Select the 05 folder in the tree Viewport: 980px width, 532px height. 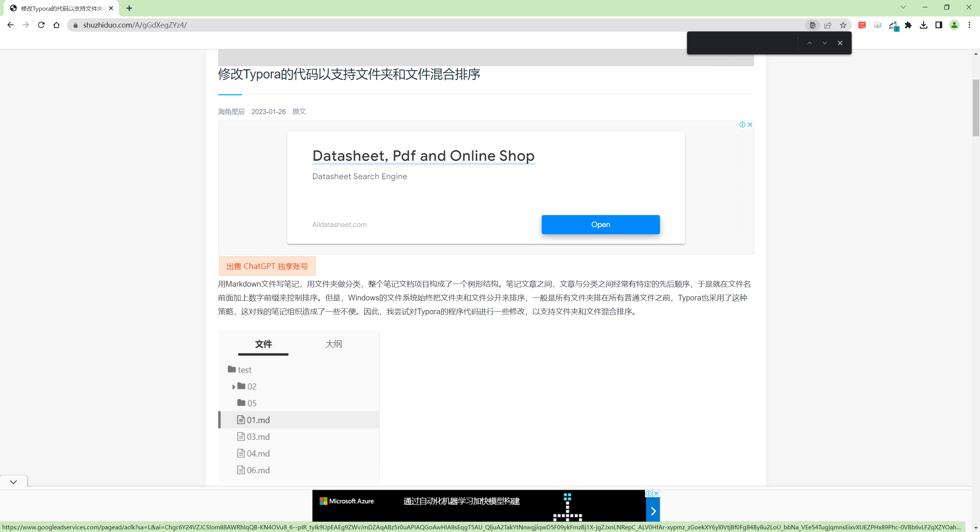[247, 403]
